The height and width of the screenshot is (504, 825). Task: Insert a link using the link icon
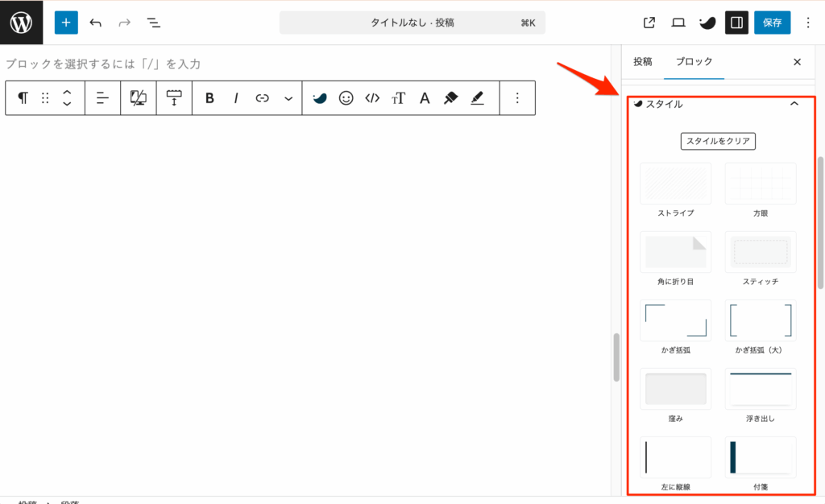coord(262,98)
